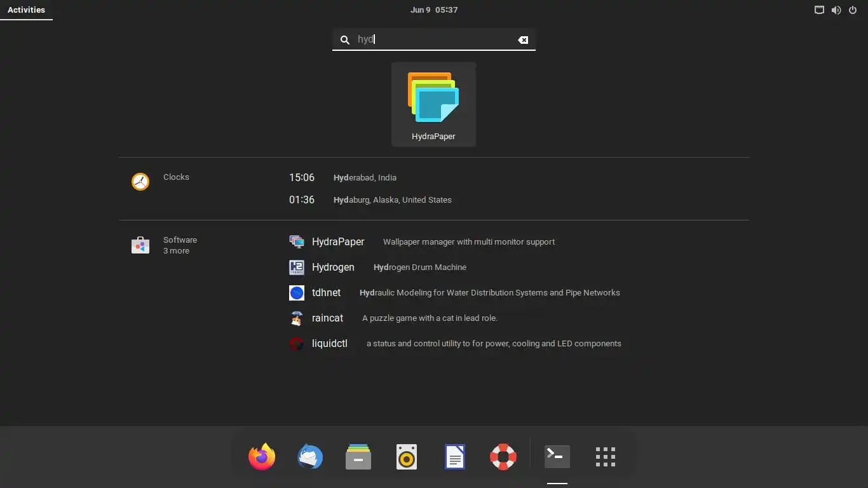868x488 pixels.
Task: Click the Activities button
Action: (26, 10)
